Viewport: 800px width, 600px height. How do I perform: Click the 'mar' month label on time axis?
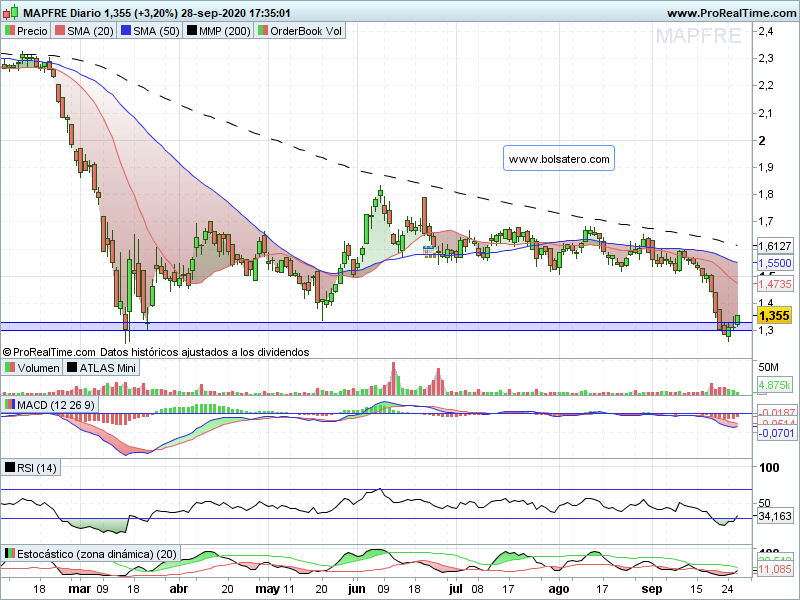80,589
